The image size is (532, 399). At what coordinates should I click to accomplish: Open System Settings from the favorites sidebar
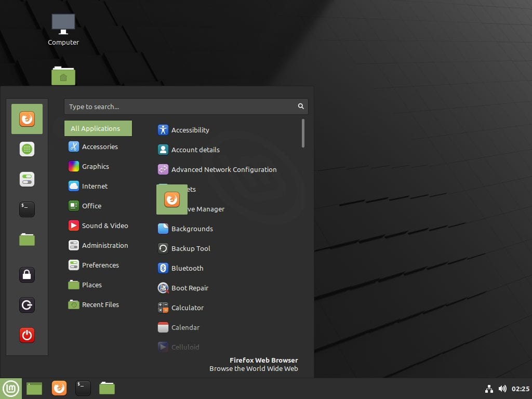tap(27, 179)
